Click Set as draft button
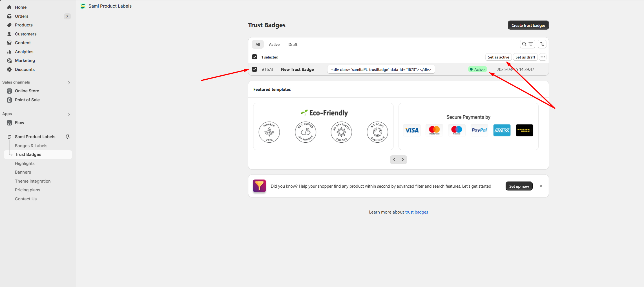Screen dimensions: 644x287 [525, 57]
